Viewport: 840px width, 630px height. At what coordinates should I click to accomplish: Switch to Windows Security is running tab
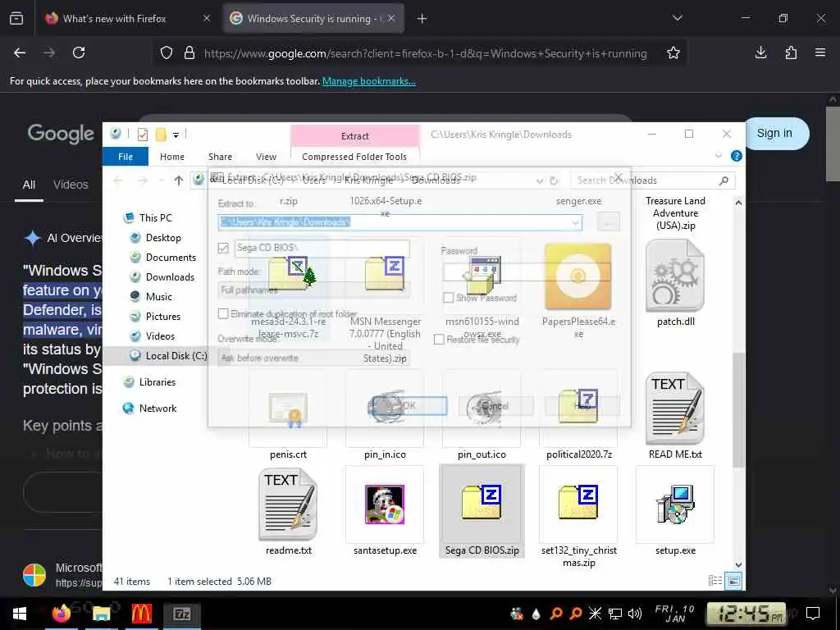point(313,19)
